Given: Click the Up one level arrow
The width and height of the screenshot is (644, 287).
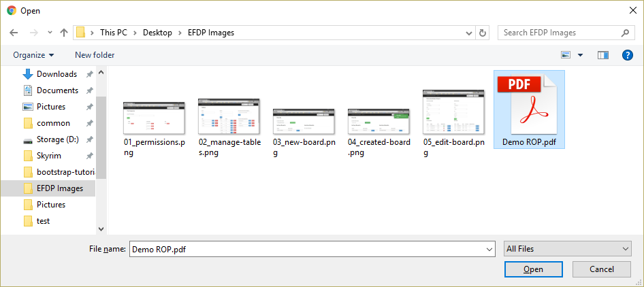Looking at the screenshot, I should 64,33.
